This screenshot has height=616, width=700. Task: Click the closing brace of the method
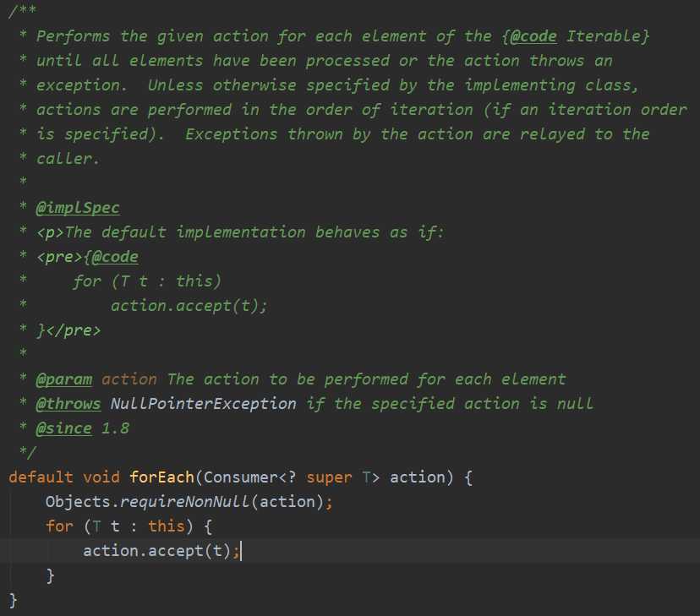click(x=13, y=600)
